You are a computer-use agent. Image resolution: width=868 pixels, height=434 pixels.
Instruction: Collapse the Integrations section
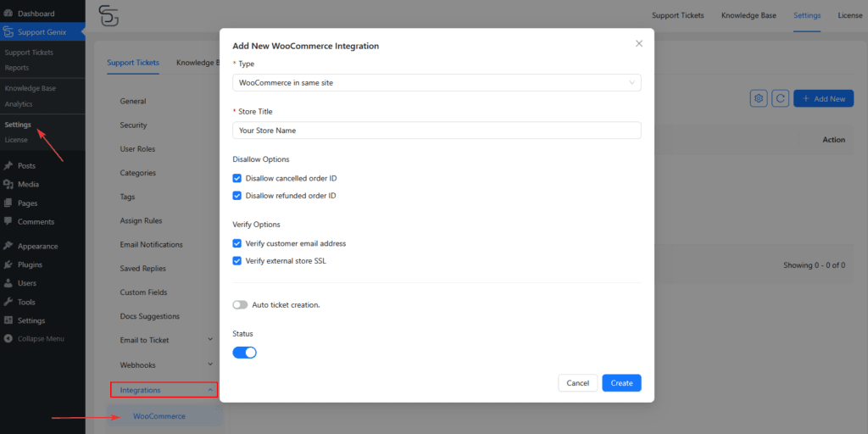[164, 390]
